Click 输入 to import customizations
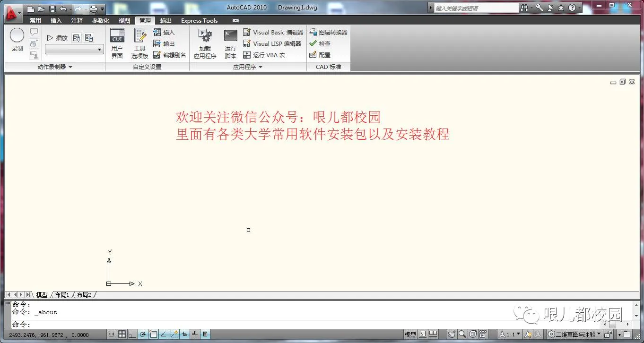The height and width of the screenshot is (343, 644). click(164, 32)
